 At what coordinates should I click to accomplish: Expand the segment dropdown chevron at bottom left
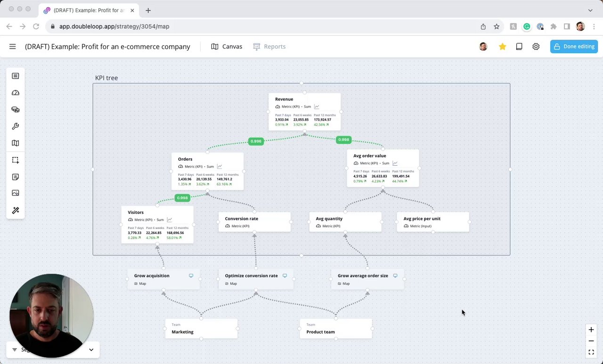tap(91, 350)
